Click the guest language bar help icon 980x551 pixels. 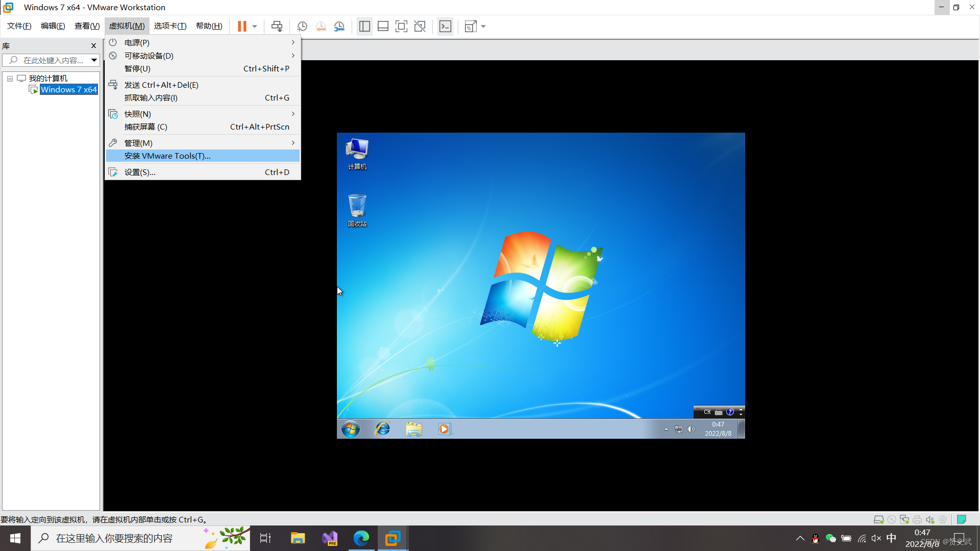pos(730,412)
